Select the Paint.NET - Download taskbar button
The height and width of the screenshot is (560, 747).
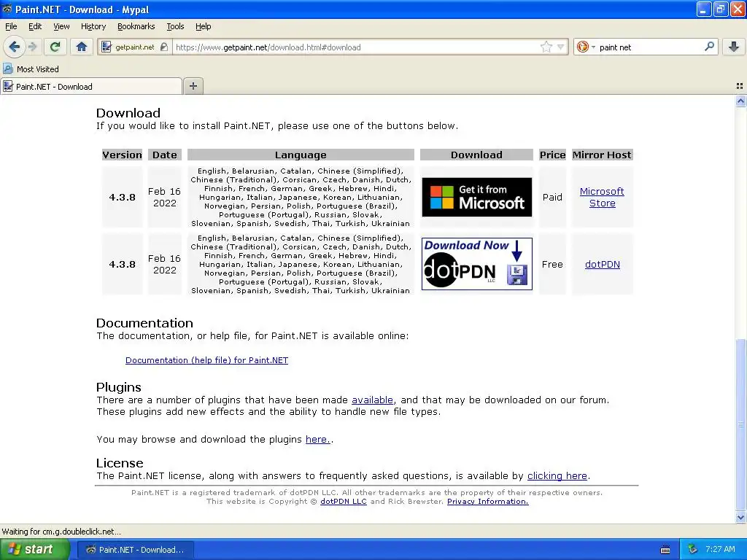tap(135, 550)
